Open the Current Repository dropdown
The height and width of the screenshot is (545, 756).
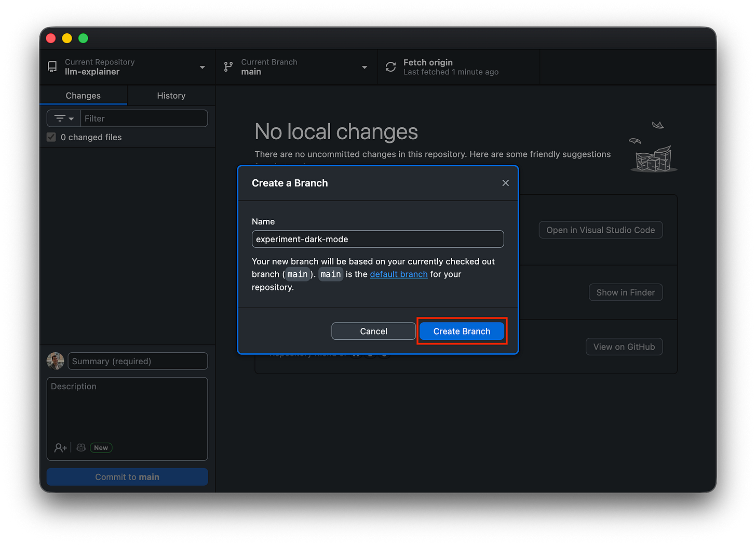point(203,67)
